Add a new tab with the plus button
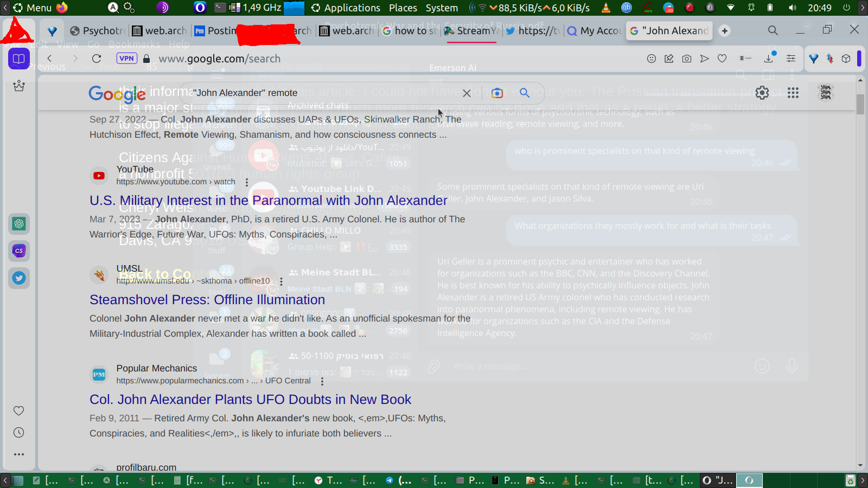Image resolution: width=868 pixels, height=488 pixels. (725, 31)
